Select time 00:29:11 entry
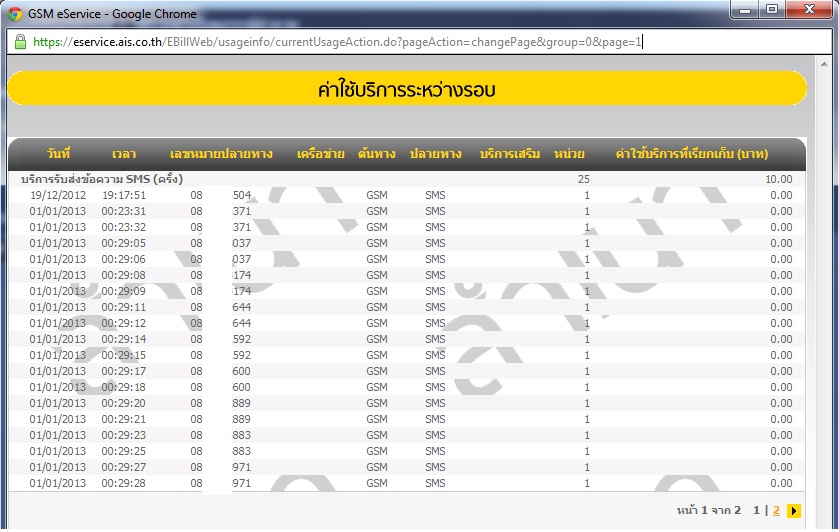The height and width of the screenshot is (532, 839). pos(124,307)
